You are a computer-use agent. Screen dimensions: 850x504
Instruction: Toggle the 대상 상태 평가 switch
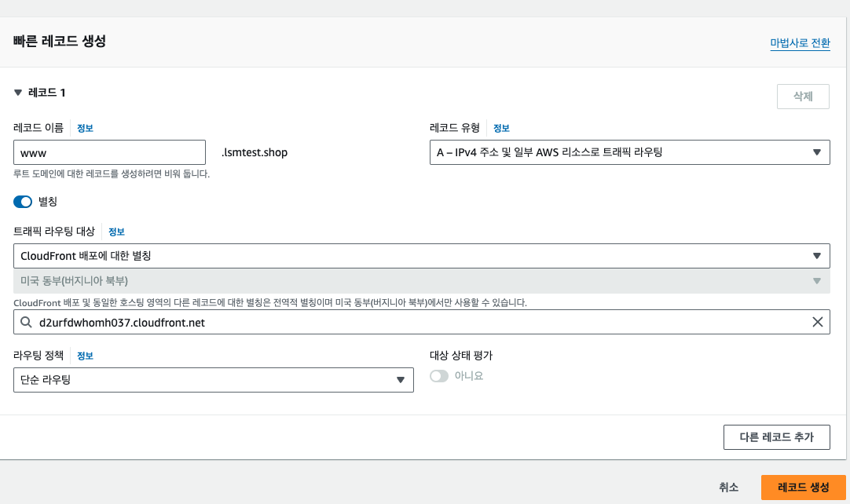coord(439,376)
